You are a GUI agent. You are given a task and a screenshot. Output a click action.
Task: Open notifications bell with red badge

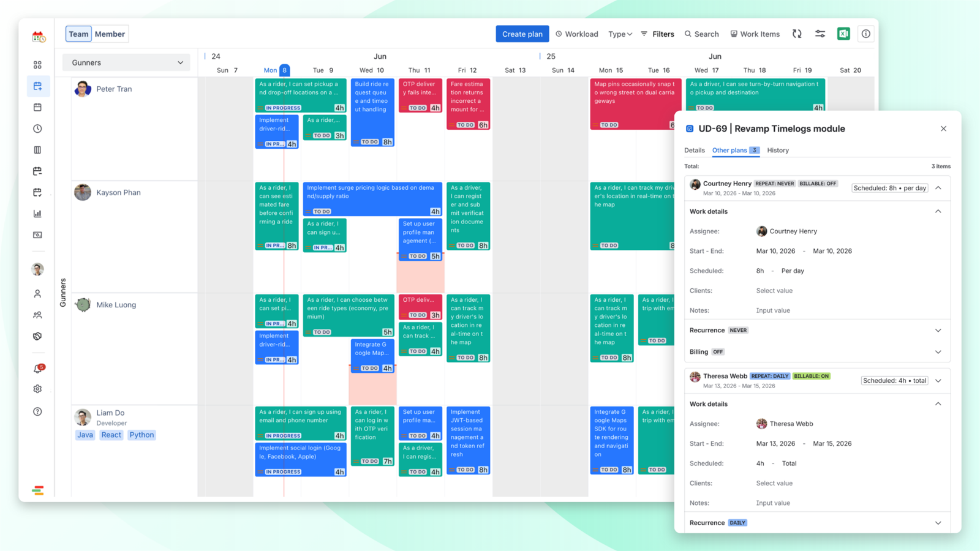tap(38, 369)
